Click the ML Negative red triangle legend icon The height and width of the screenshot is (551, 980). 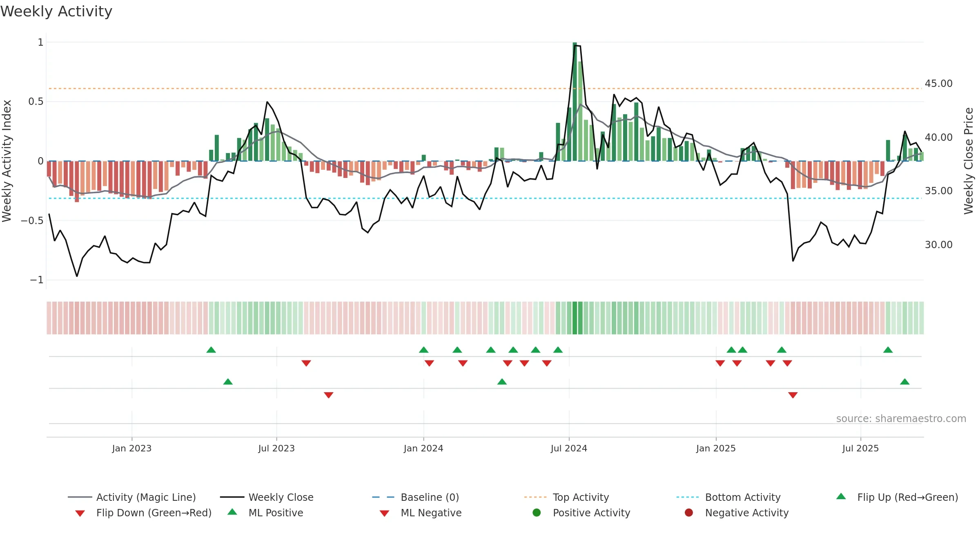tap(384, 513)
